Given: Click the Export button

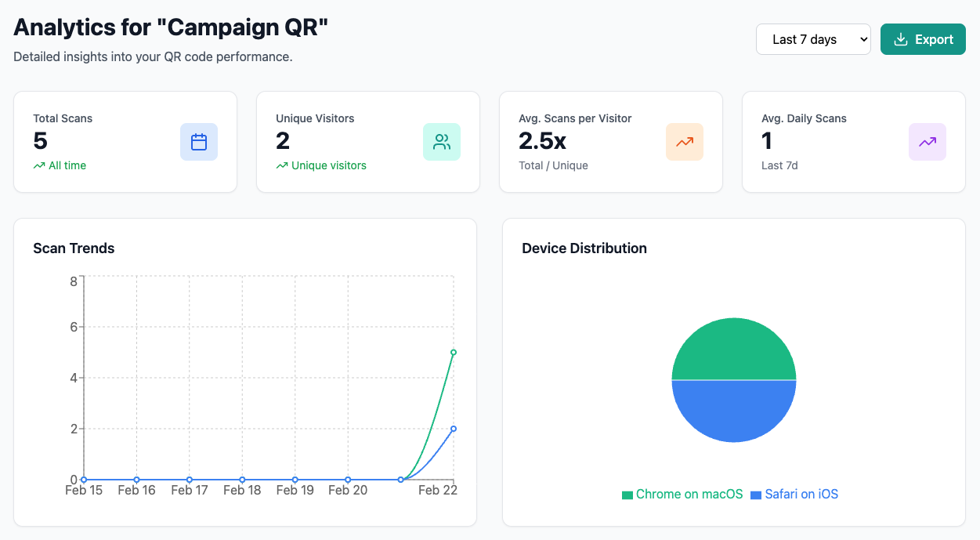Looking at the screenshot, I should tap(923, 38).
